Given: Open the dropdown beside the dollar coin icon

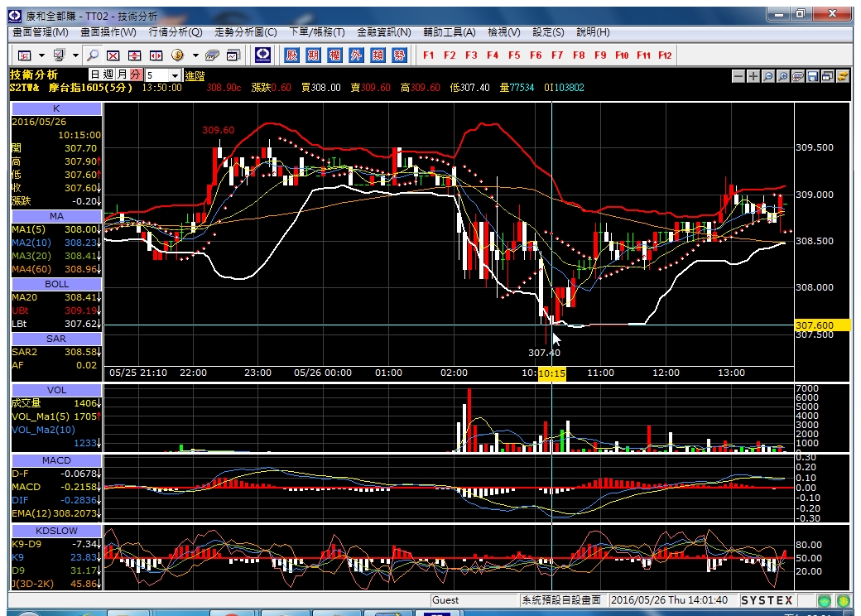Looking at the screenshot, I should [195, 55].
